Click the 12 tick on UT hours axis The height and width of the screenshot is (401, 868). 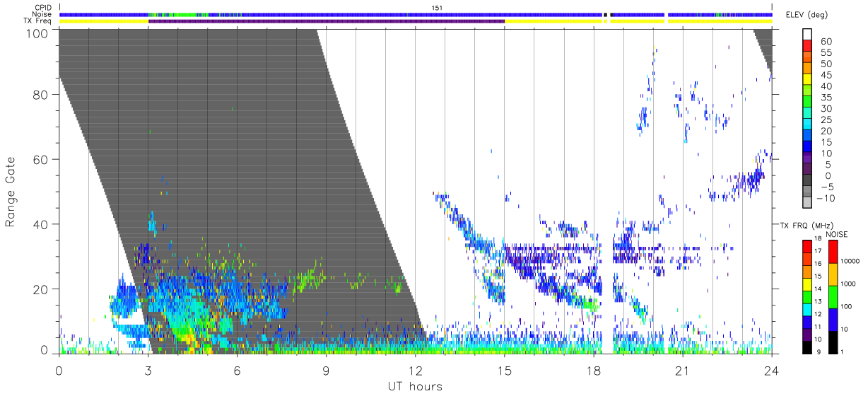click(416, 371)
